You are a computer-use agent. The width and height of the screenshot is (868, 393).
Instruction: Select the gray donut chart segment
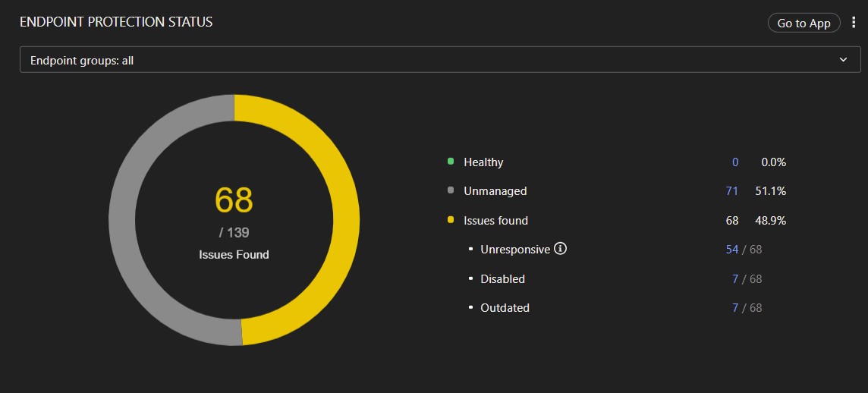point(121,220)
